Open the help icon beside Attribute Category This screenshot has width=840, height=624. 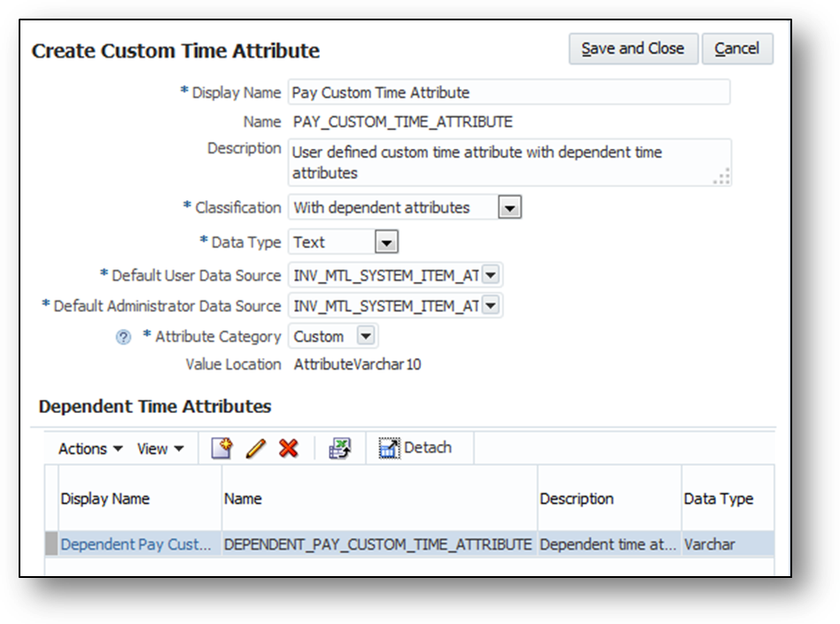[x=123, y=338]
